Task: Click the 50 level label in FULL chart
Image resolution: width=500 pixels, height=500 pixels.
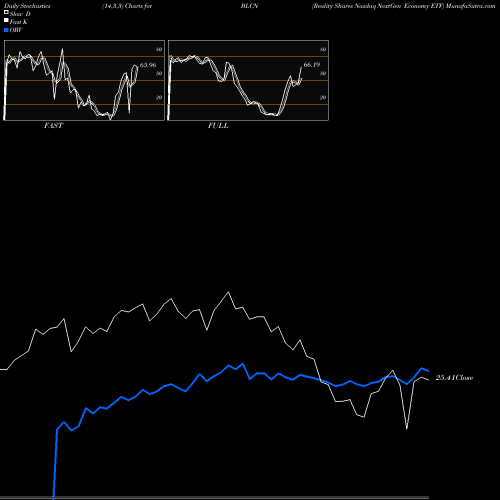Action: coord(323,73)
